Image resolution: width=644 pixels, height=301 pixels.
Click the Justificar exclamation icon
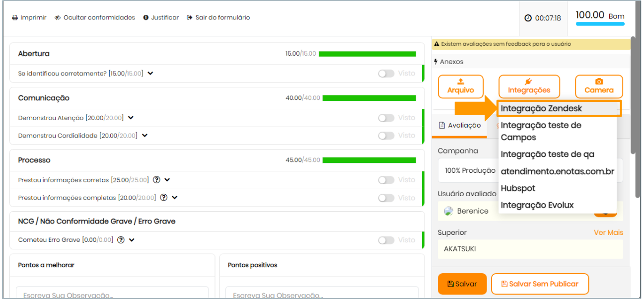146,18
